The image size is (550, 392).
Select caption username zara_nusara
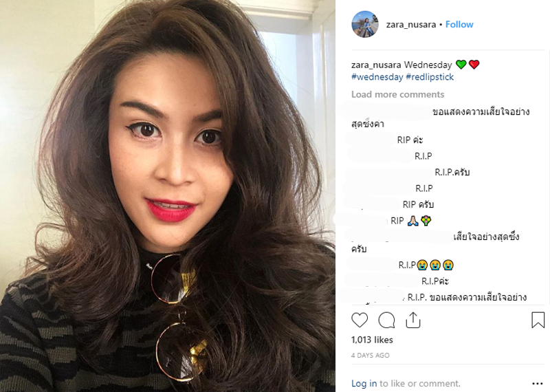point(376,65)
